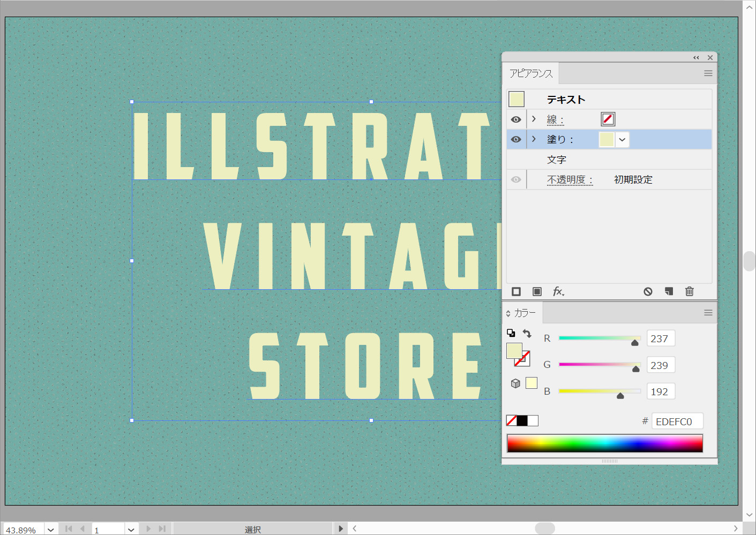Click the Clear Appearance icon
The height and width of the screenshot is (535, 756).
click(x=648, y=291)
